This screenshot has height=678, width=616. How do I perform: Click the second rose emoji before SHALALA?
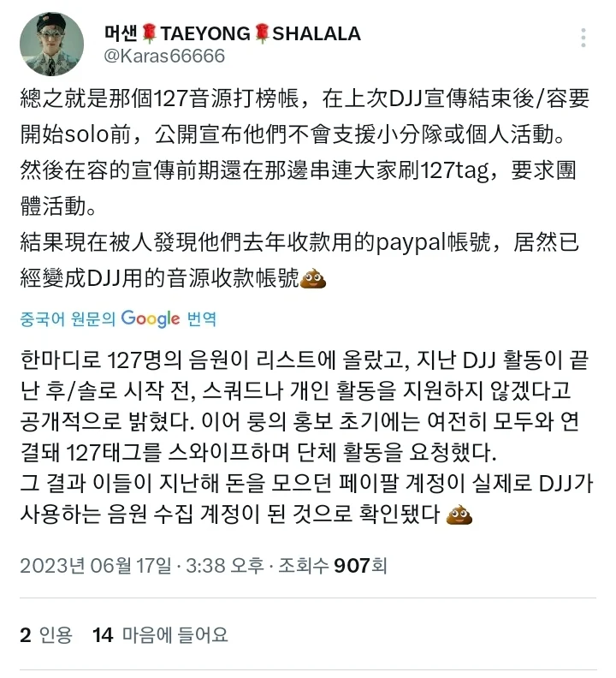tap(262, 33)
